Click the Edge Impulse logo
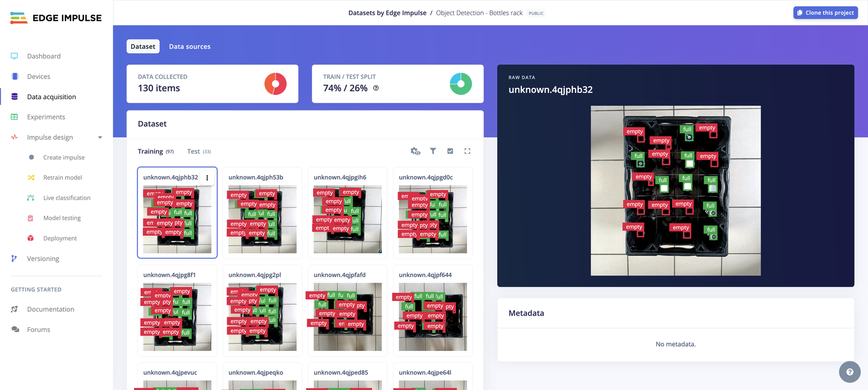 (56, 18)
